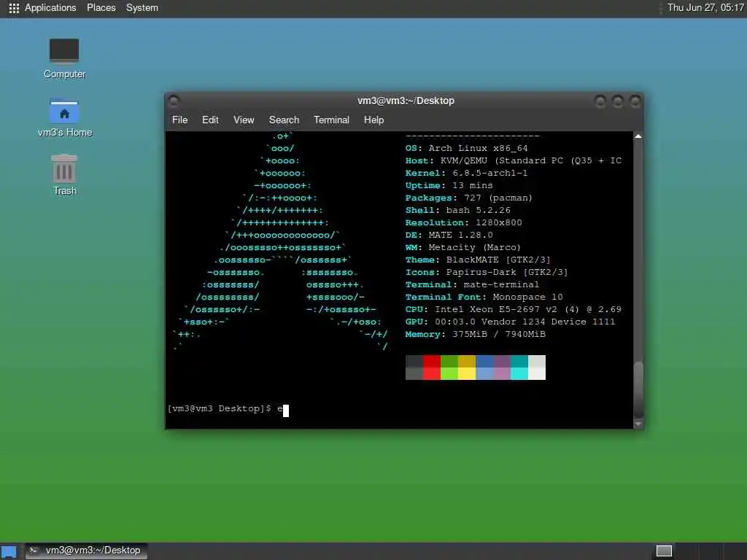Click the Theme: BlackMATE line
747x560 pixels.
click(478, 260)
